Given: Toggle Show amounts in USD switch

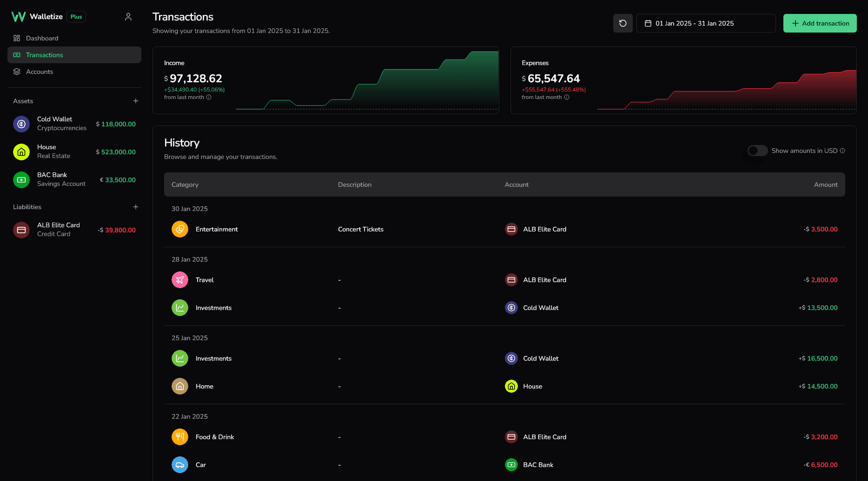Looking at the screenshot, I should (757, 151).
